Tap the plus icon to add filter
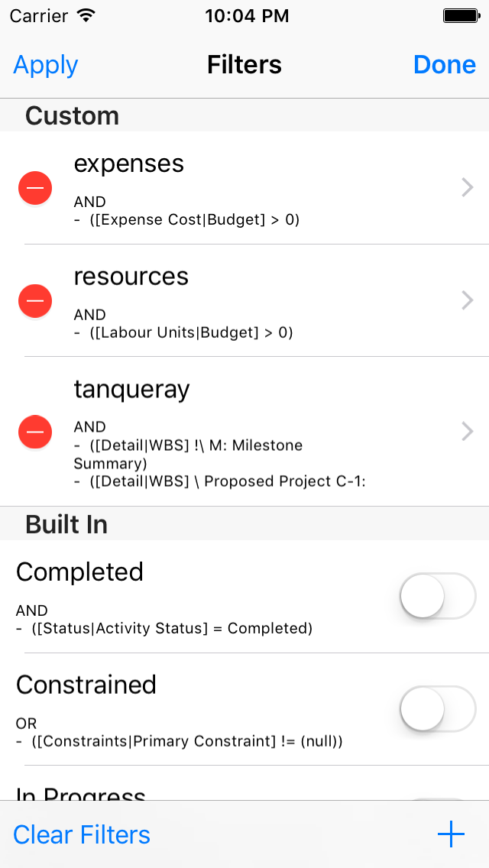This screenshot has height=868, width=489. [x=451, y=834]
